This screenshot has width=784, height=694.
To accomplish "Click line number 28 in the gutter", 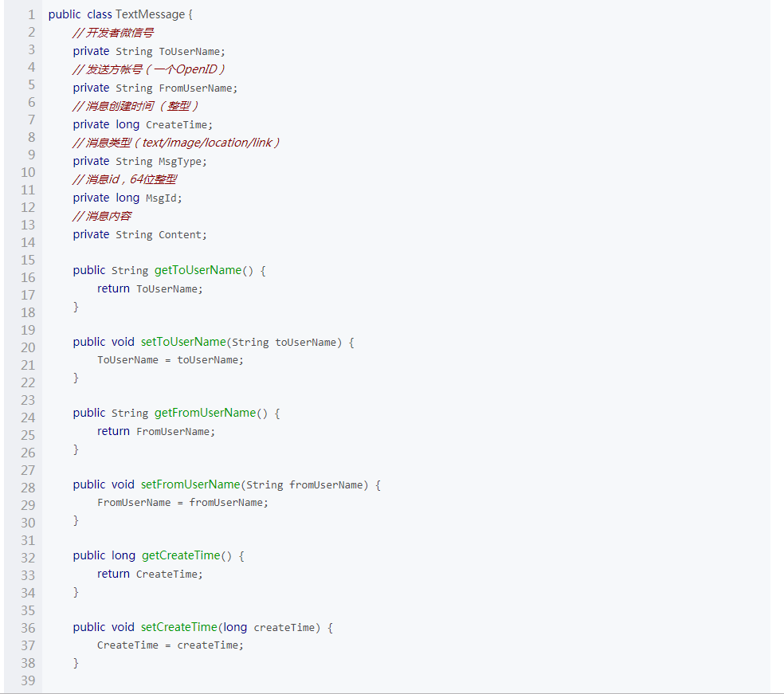I will (x=28, y=488).
